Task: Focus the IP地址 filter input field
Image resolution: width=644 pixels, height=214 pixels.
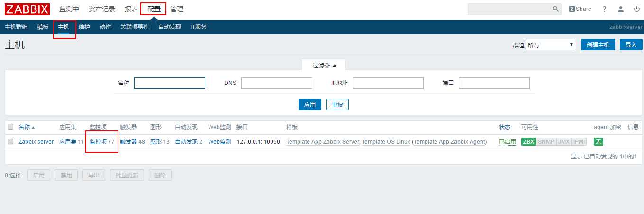Action: [388, 83]
